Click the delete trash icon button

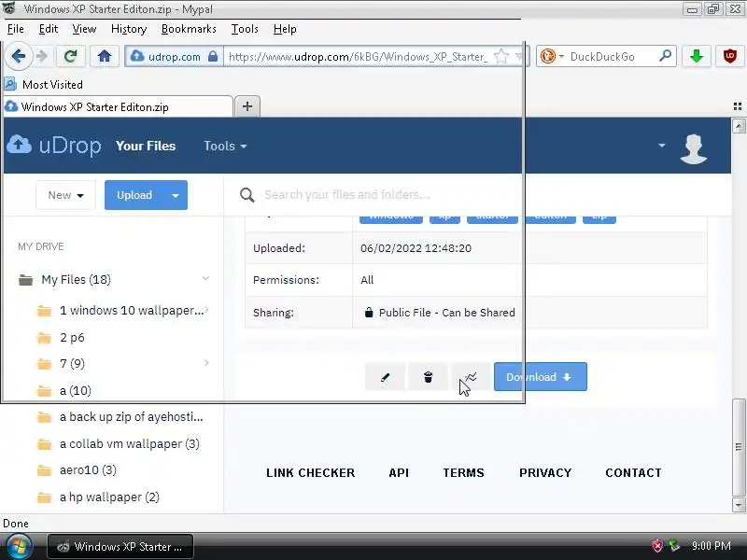428,377
